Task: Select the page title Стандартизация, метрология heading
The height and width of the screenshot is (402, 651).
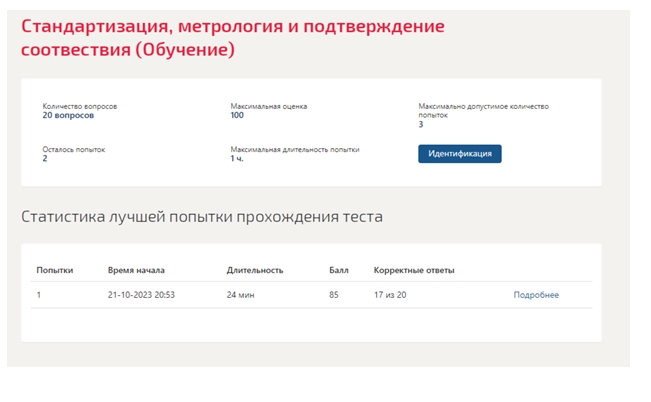Action: click(x=232, y=38)
